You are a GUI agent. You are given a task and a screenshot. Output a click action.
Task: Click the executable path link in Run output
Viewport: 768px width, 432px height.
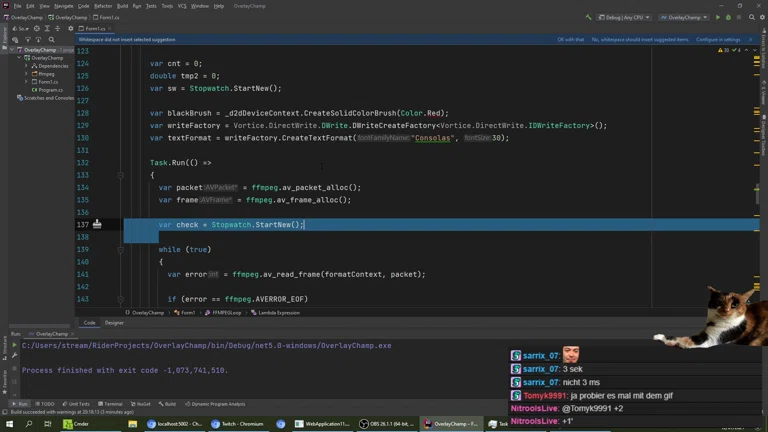(206, 345)
